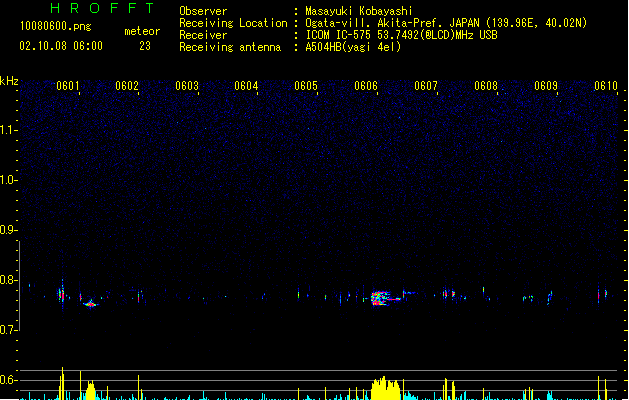Click the 1.1 kHz axis label
The image size is (629, 400).
[8, 130]
